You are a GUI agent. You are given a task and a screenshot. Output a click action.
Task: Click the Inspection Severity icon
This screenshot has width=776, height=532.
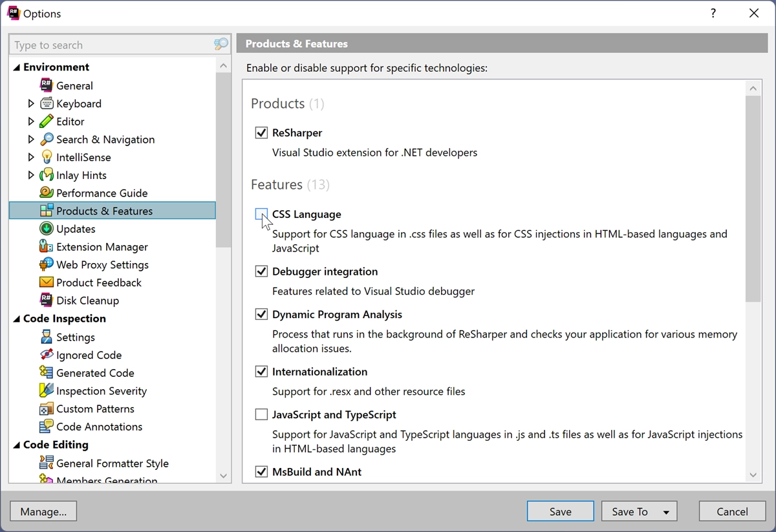click(47, 390)
